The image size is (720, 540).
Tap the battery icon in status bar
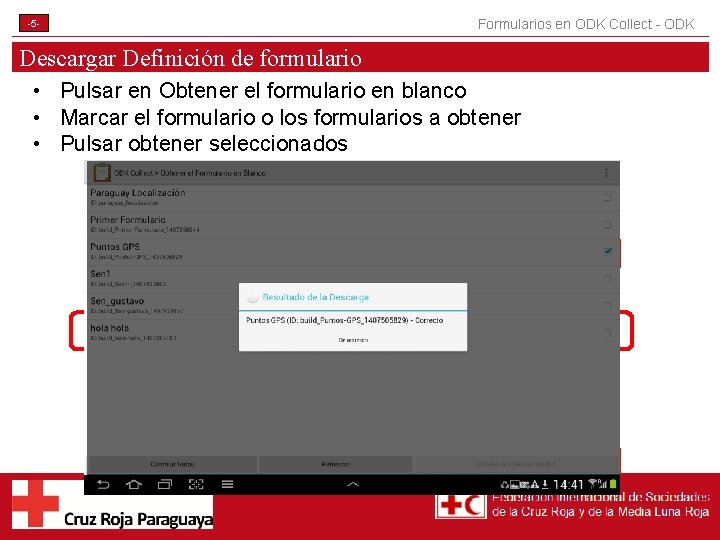coord(613,484)
